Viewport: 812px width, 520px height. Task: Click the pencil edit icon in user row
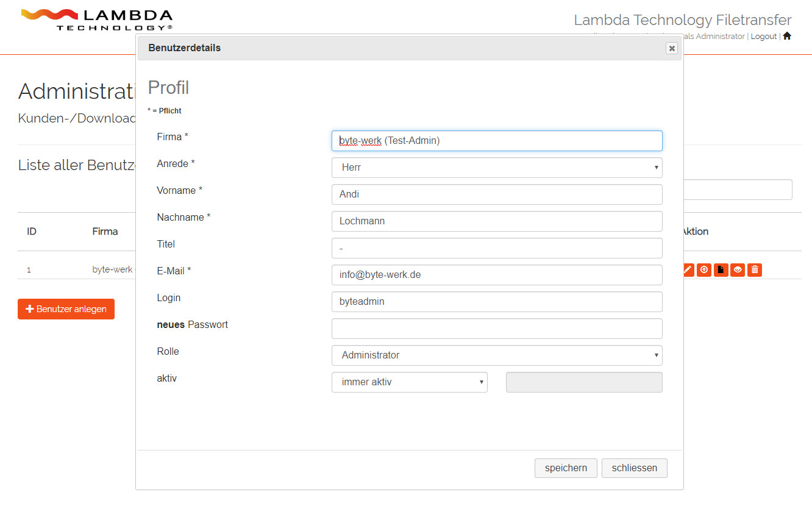[x=688, y=269]
